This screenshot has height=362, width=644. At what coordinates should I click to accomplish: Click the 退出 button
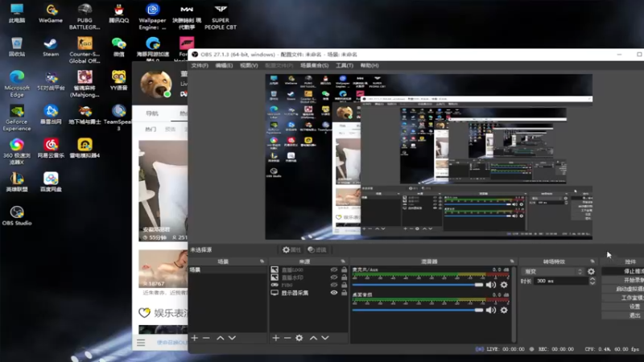click(623, 315)
